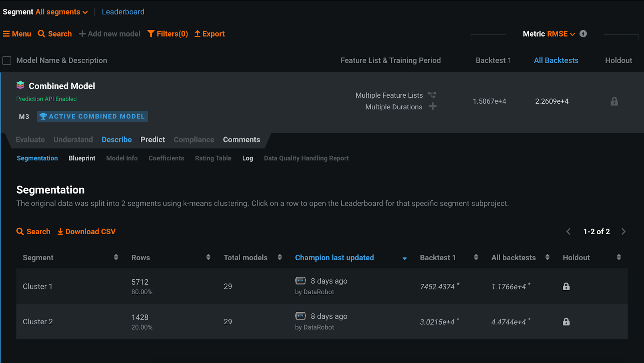Viewport: 644px width, 363px height.
Task: Click the Backtest 1 leaderboard header
Action: point(493,60)
